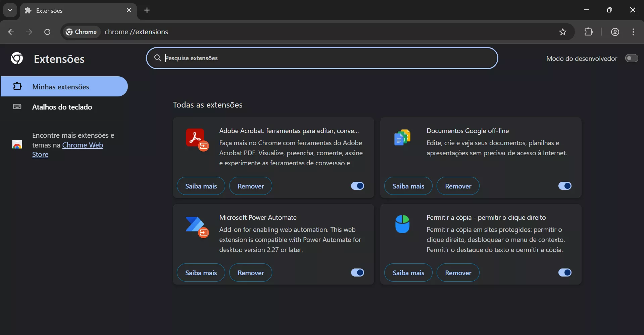Click Remover on the Permitir a cópia extension
644x335 pixels.
click(458, 273)
